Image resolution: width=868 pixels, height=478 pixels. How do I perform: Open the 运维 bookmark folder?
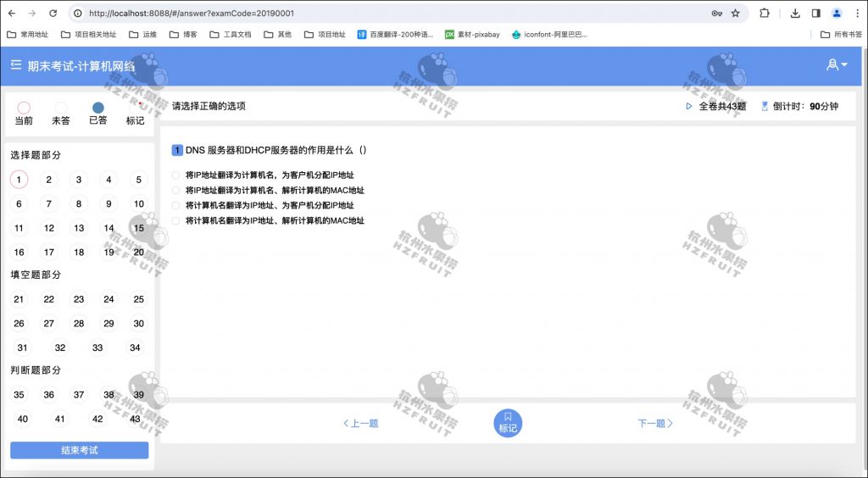tap(142, 34)
